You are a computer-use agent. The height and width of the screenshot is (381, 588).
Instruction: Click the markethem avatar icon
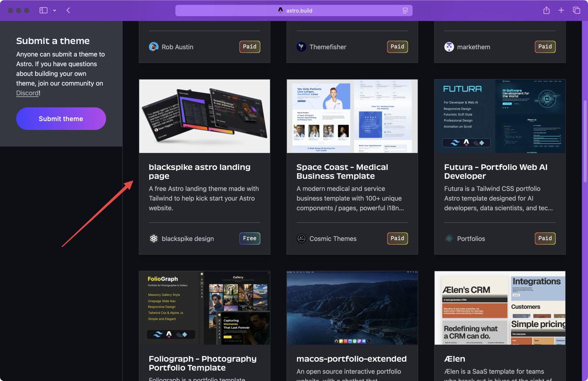(449, 47)
